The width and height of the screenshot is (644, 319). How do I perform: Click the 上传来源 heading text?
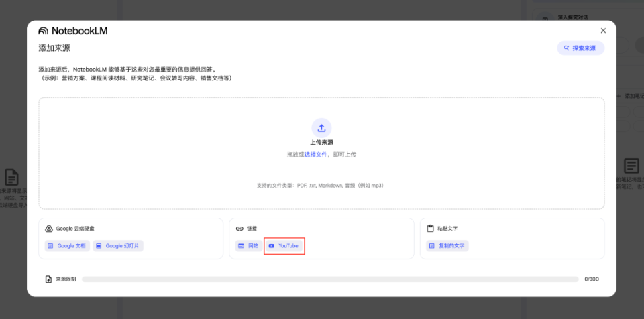321,143
